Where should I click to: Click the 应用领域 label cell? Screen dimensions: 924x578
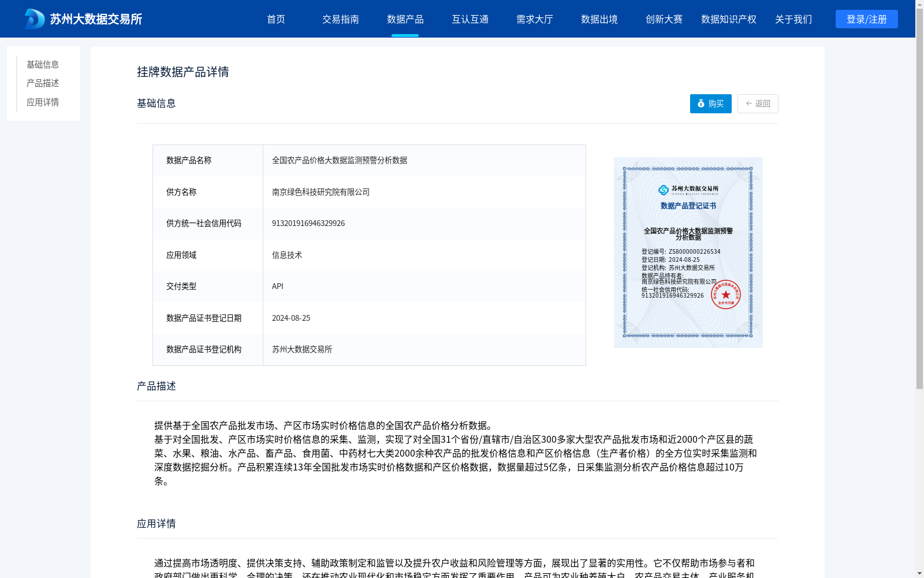(208, 255)
